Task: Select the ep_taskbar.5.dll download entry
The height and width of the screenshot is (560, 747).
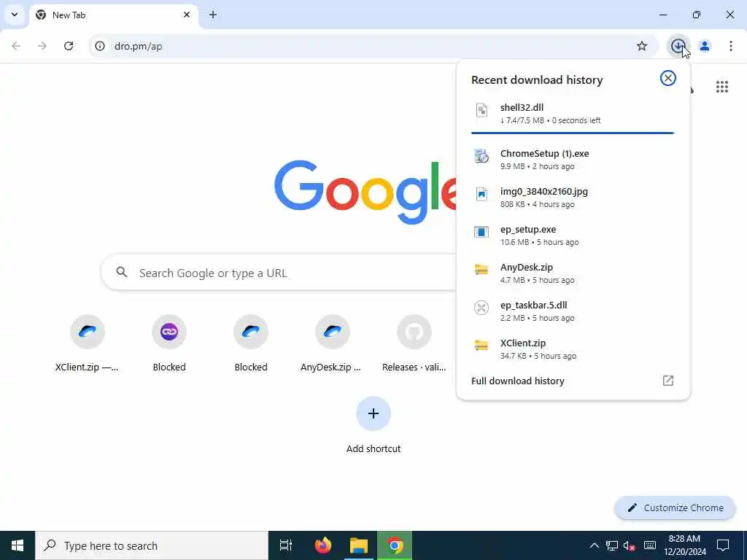Action: 573,311
